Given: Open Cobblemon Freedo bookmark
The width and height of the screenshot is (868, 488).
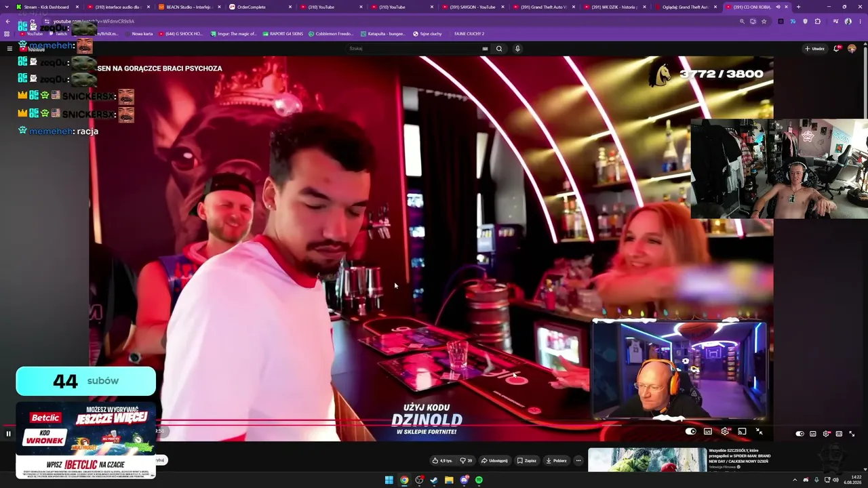Looking at the screenshot, I should [x=331, y=33].
